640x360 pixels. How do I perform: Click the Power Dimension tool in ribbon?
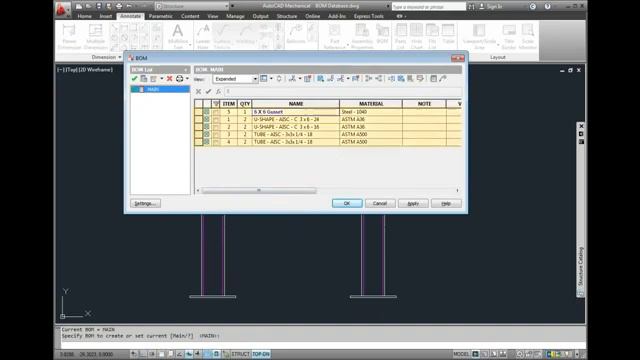69,36
